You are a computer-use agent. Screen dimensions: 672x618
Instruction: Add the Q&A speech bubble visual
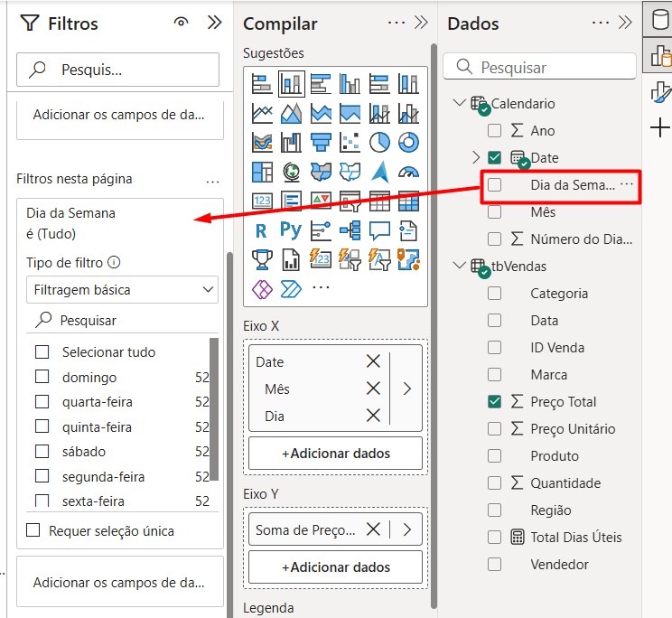[x=379, y=230]
